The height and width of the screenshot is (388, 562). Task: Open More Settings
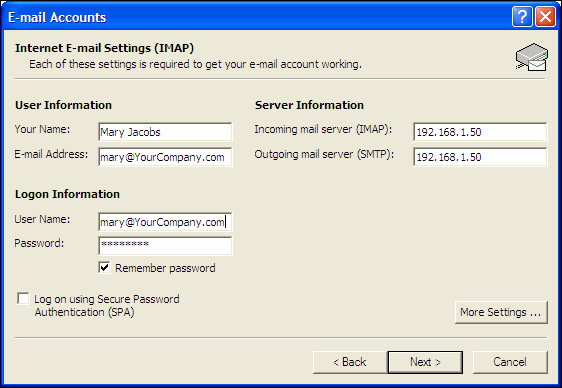(x=501, y=312)
